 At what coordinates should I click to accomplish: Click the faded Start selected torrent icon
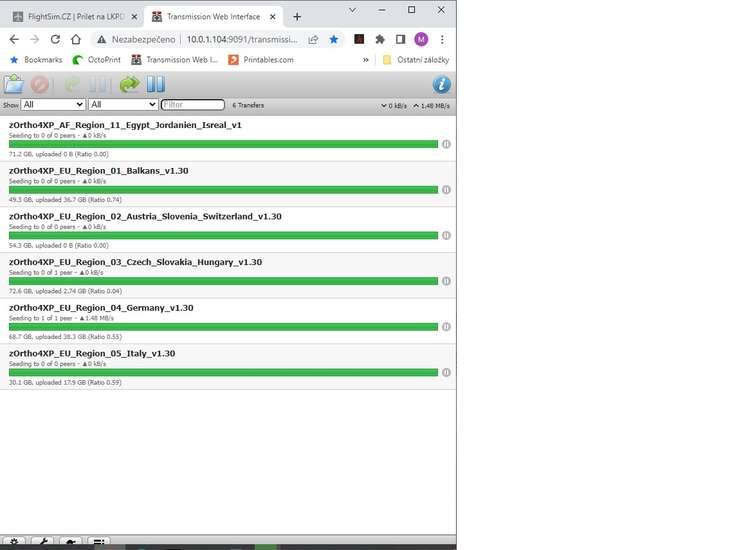[x=72, y=85]
